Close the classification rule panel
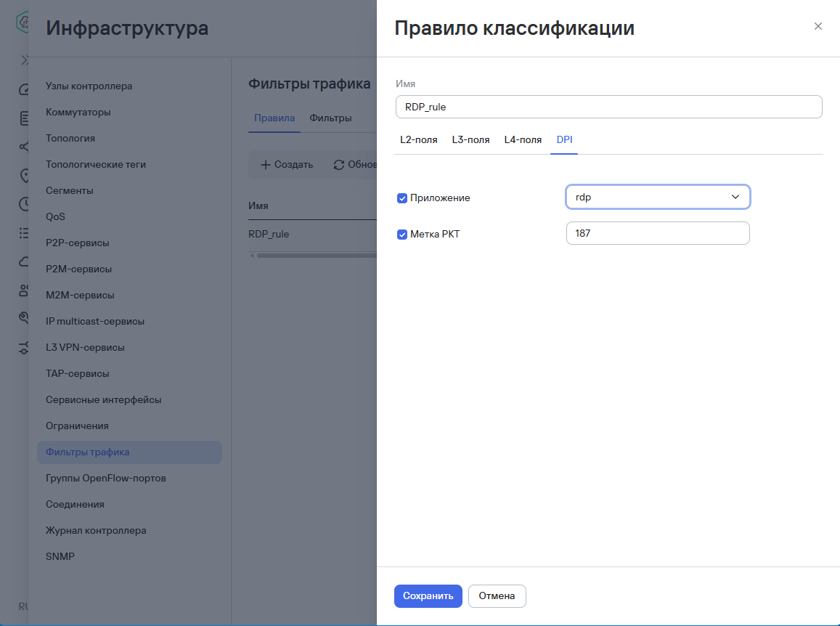This screenshot has height=626, width=840. click(817, 26)
